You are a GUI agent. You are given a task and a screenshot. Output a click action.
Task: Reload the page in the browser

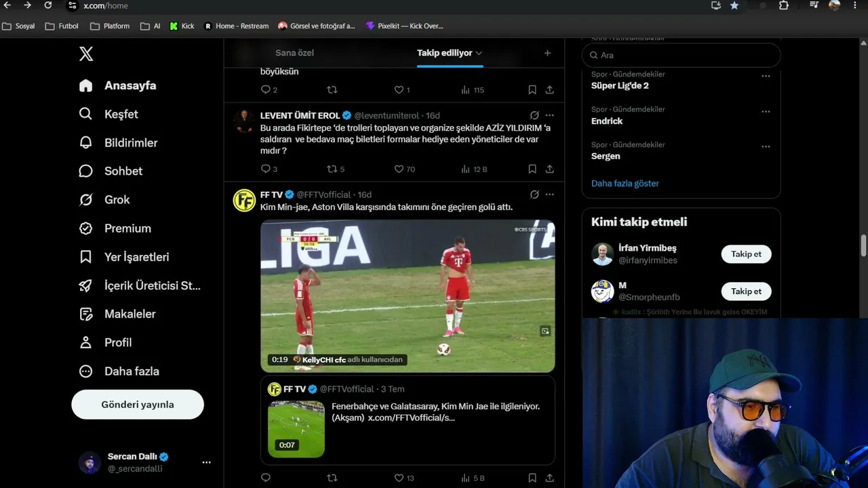(x=47, y=5)
